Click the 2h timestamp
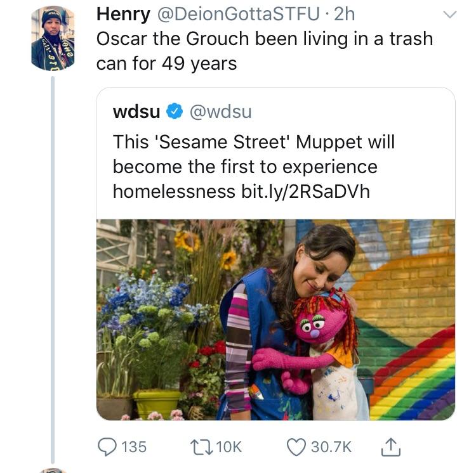 tap(343, 14)
